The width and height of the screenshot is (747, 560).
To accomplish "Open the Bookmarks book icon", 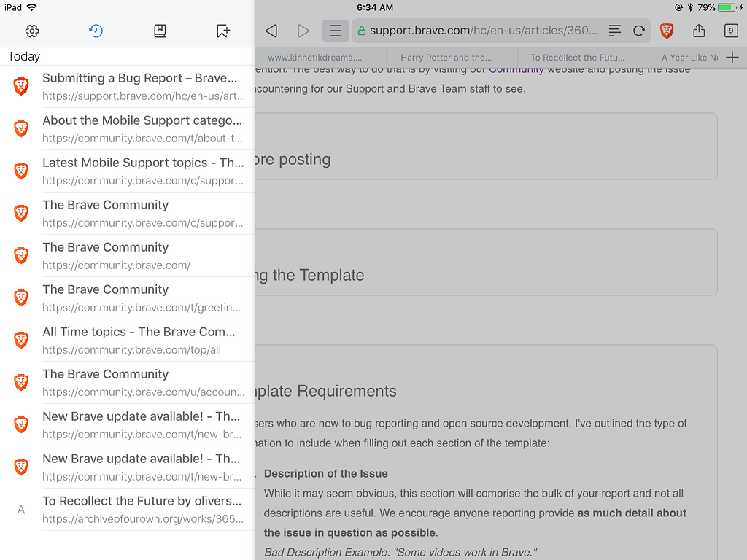I will [160, 31].
